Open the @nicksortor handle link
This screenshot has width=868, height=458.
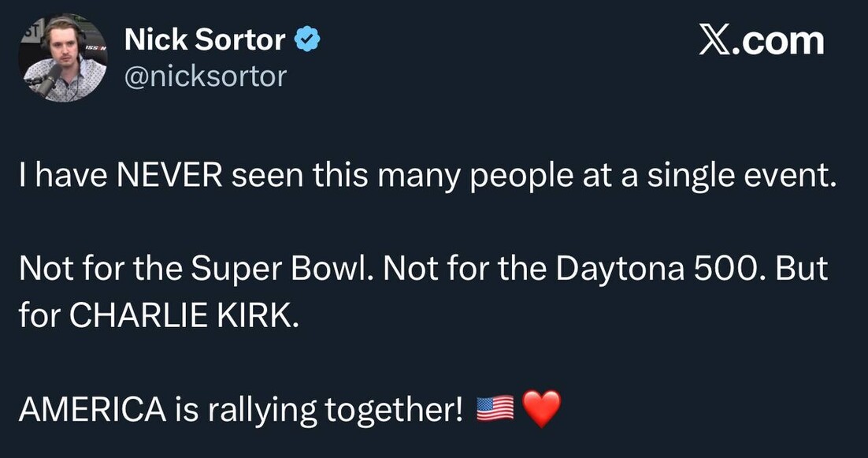206,76
